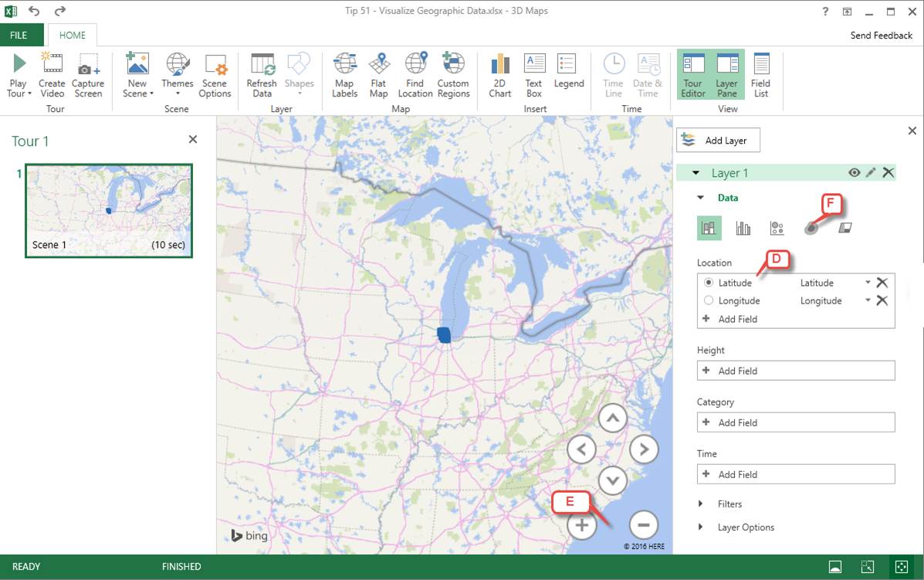Screen dimensions: 924x580
Task: Click Add Field under Height
Action: point(795,371)
